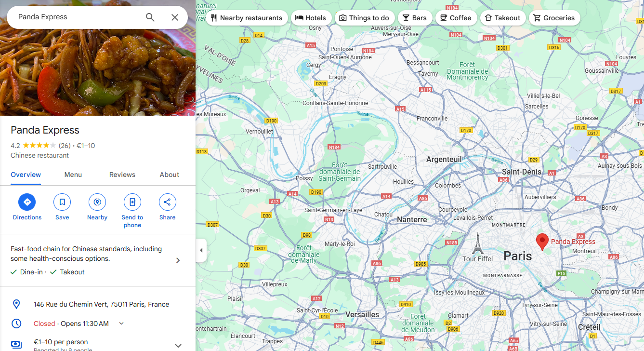This screenshot has height=351, width=644.
Task: Share Panda Express location
Action: coord(168,207)
